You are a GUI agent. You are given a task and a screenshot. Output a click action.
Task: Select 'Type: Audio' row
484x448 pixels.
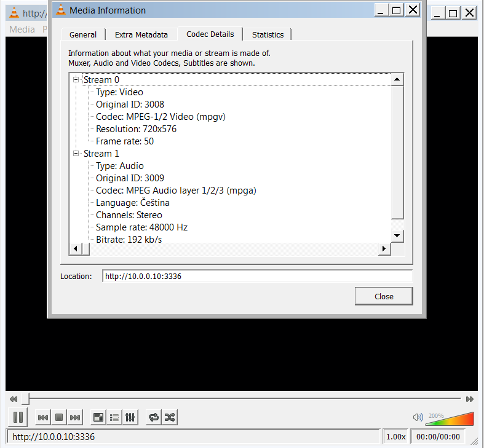[x=120, y=166]
